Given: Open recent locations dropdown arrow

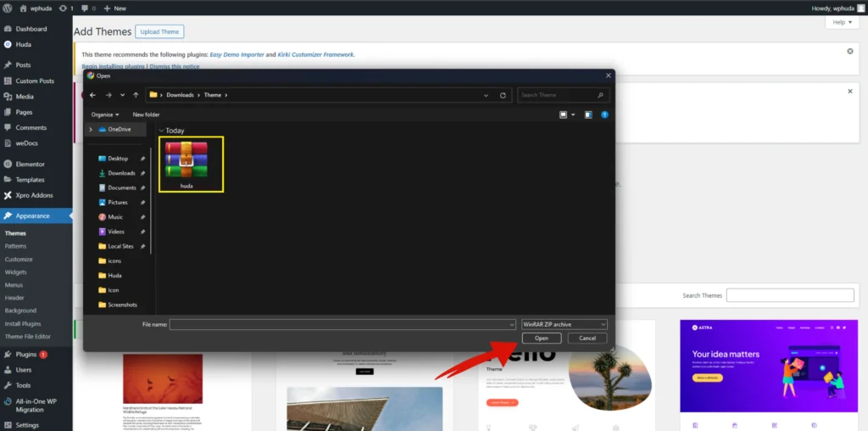Looking at the screenshot, I should [122, 95].
